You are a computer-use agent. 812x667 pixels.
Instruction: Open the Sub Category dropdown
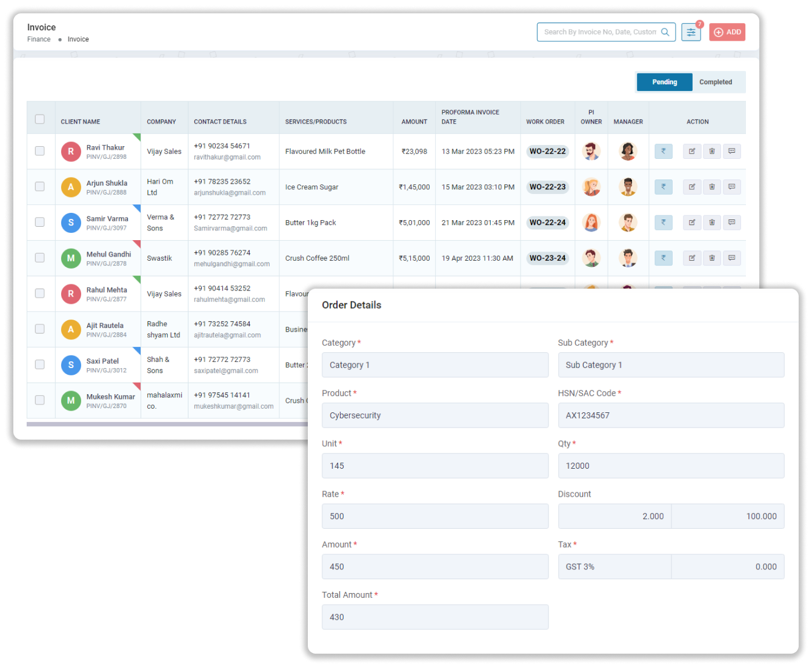(x=671, y=364)
